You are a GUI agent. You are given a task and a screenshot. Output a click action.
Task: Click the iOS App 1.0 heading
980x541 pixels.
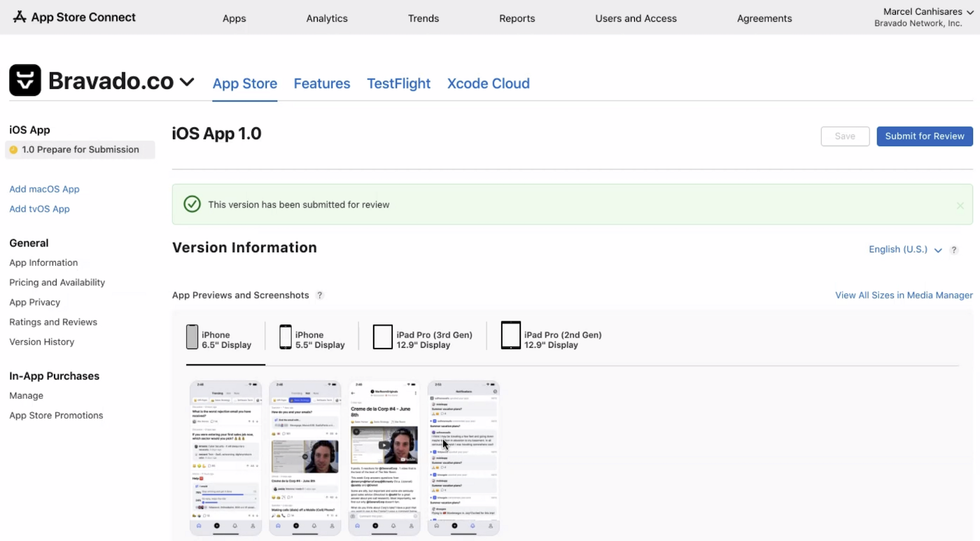click(217, 134)
